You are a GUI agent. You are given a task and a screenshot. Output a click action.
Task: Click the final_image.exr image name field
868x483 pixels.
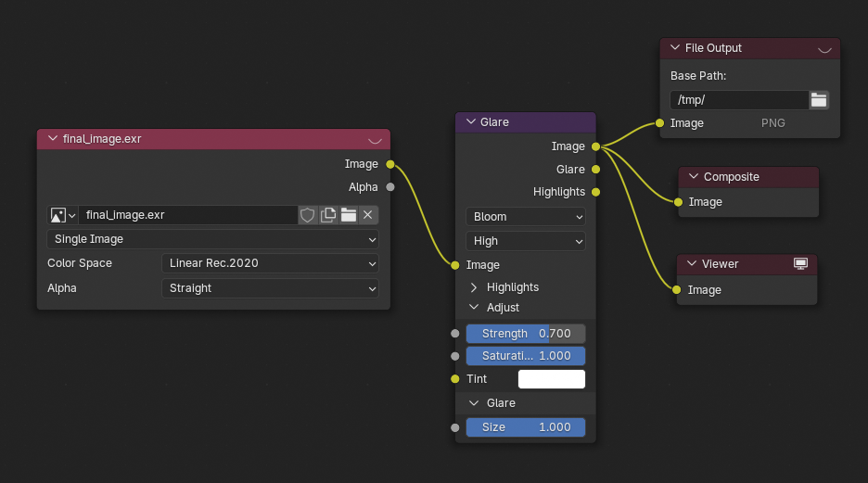187,215
